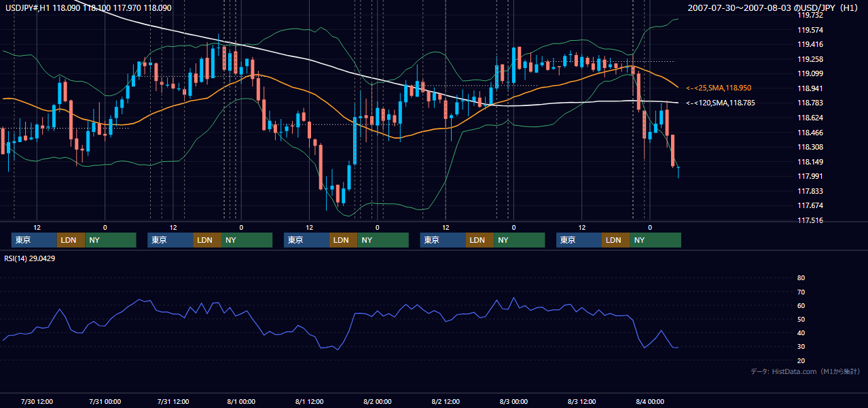Click price axis value 118.466
868x408 pixels.
tap(811, 133)
